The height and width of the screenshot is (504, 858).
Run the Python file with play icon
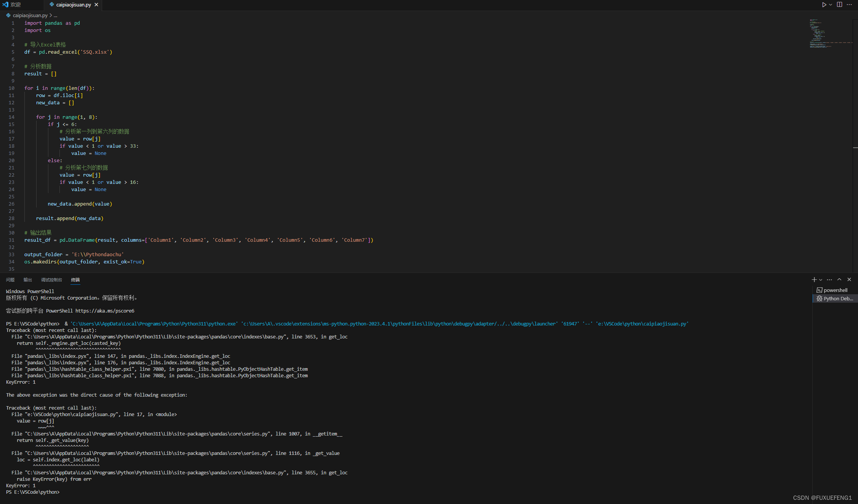[824, 5]
